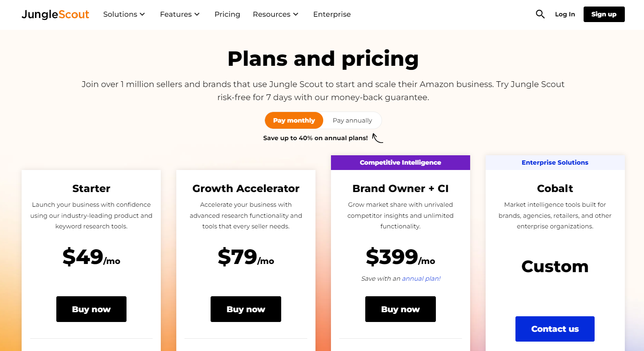Click the Log In link
The image size is (644, 351).
pos(565,14)
